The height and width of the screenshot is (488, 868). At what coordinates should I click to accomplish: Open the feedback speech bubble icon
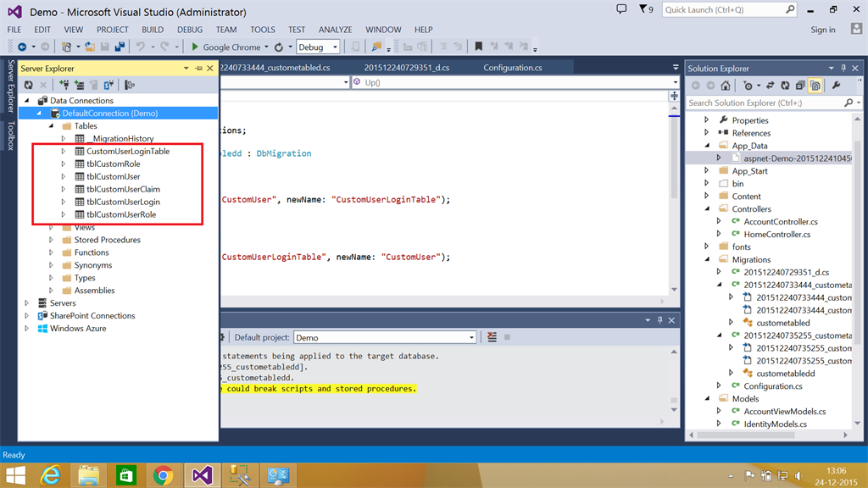click(x=621, y=9)
